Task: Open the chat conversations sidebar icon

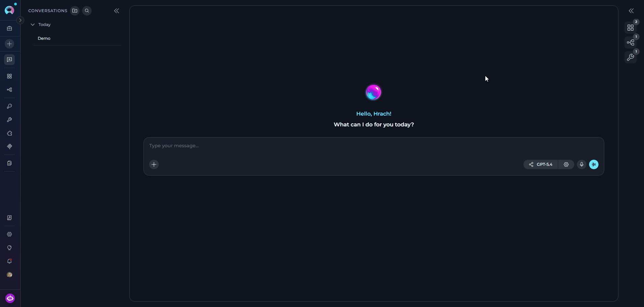Action: tap(9, 60)
